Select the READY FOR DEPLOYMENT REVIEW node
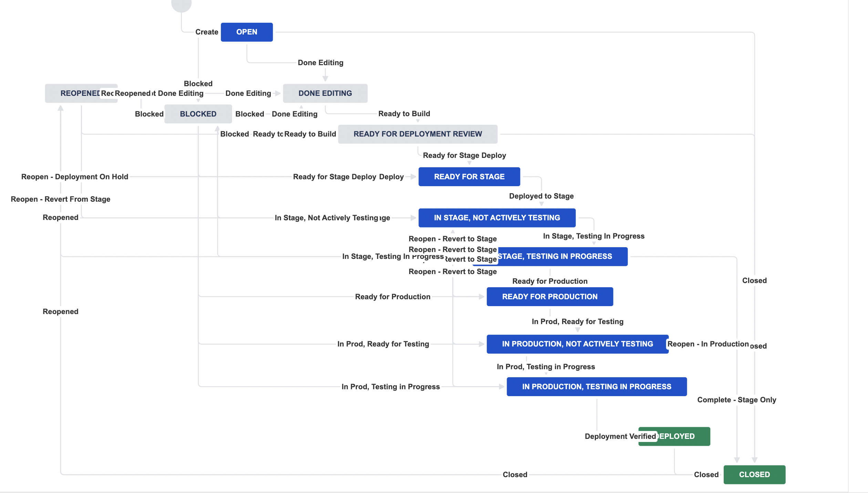The height and width of the screenshot is (493, 868). (x=418, y=134)
